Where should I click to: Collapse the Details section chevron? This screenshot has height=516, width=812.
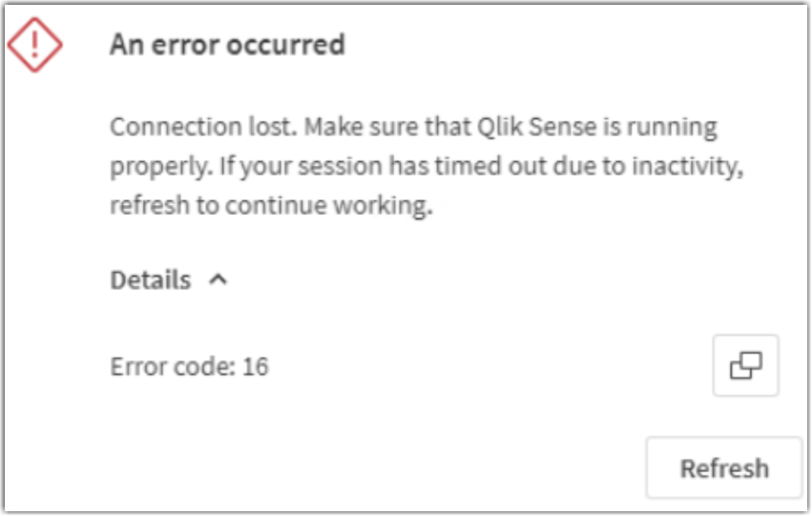click(x=219, y=279)
